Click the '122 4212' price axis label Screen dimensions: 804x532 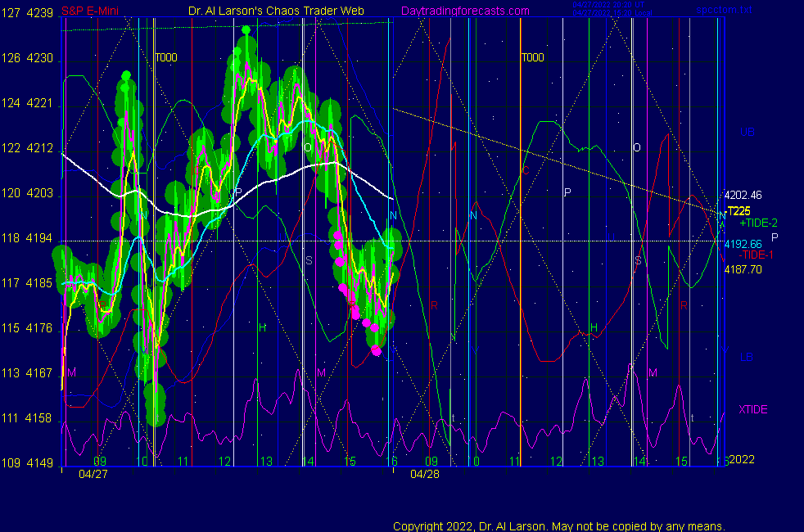(27, 148)
